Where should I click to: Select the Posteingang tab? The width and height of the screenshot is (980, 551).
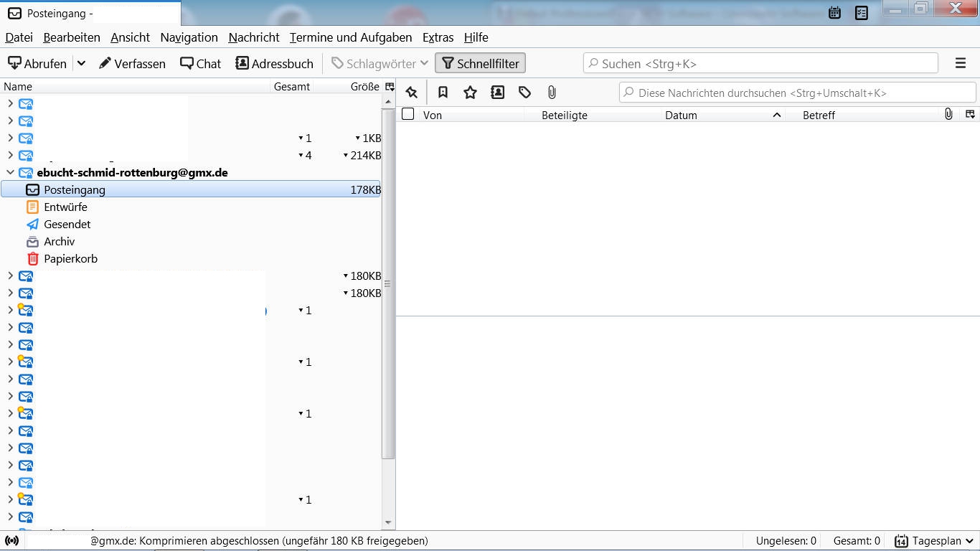point(91,13)
